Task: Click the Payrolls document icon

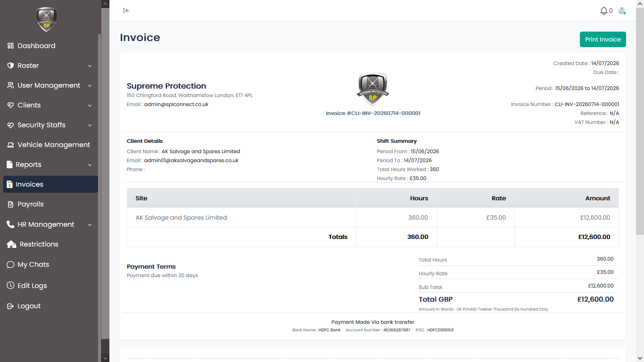Action: [10, 204]
